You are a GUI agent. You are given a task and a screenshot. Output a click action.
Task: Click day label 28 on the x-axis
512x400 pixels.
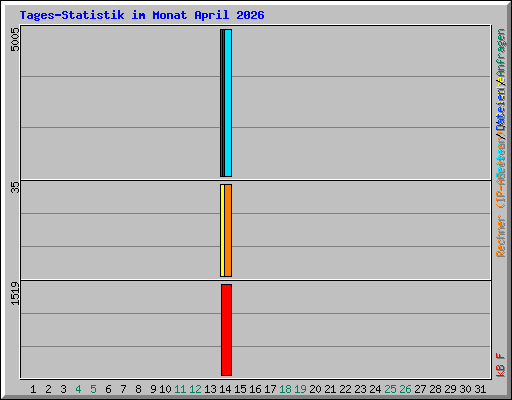click(x=435, y=389)
